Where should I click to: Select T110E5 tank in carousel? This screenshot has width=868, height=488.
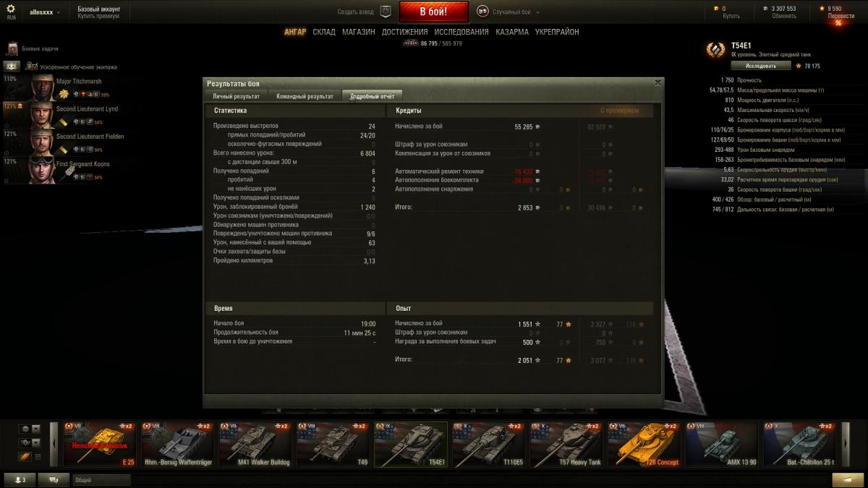coord(488,445)
